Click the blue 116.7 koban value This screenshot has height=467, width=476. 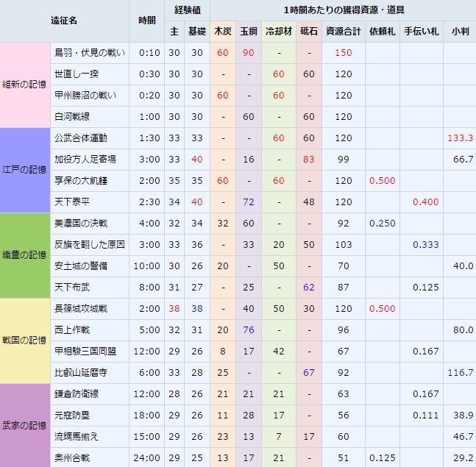461,372
